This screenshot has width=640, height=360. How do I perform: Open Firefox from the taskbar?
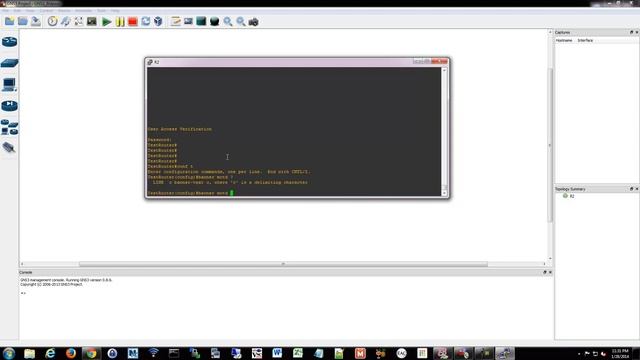click(71, 353)
